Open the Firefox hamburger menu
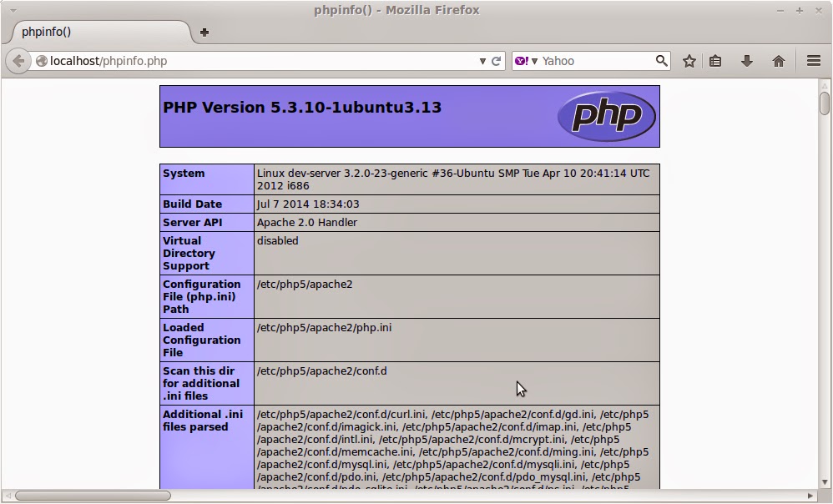Viewport: 833px width, 504px height. click(814, 61)
